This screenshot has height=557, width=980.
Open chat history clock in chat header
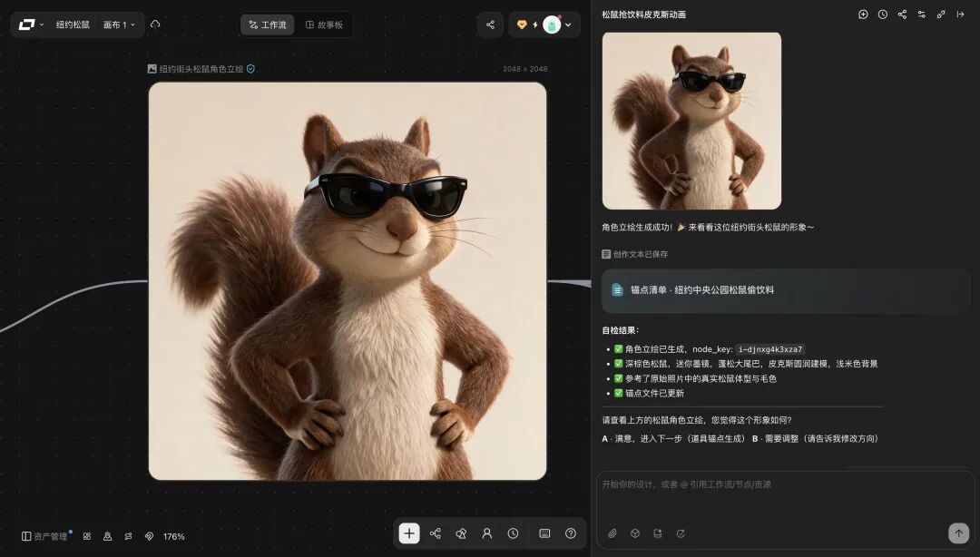tap(883, 15)
